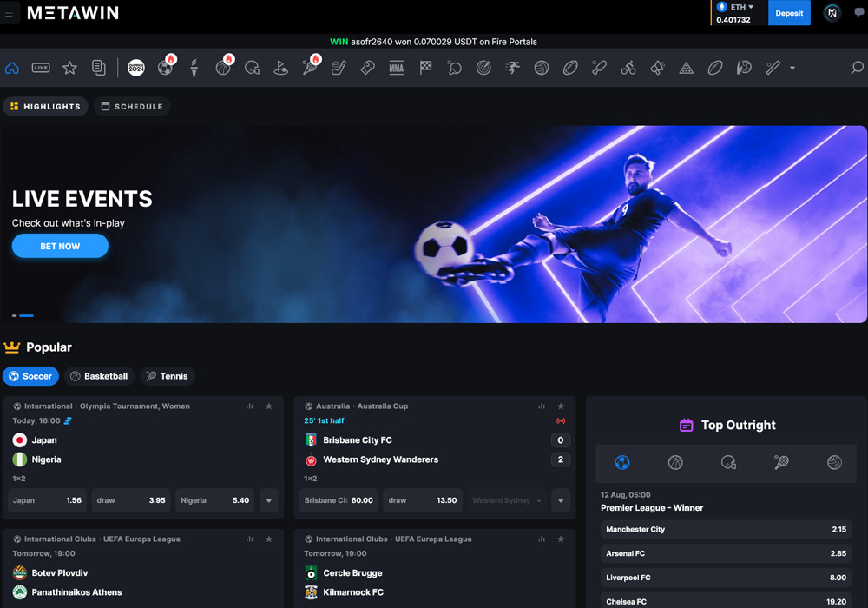Viewport: 868px width, 608px height.
Task: Open the ETH currency dropdown
Action: 737,6
